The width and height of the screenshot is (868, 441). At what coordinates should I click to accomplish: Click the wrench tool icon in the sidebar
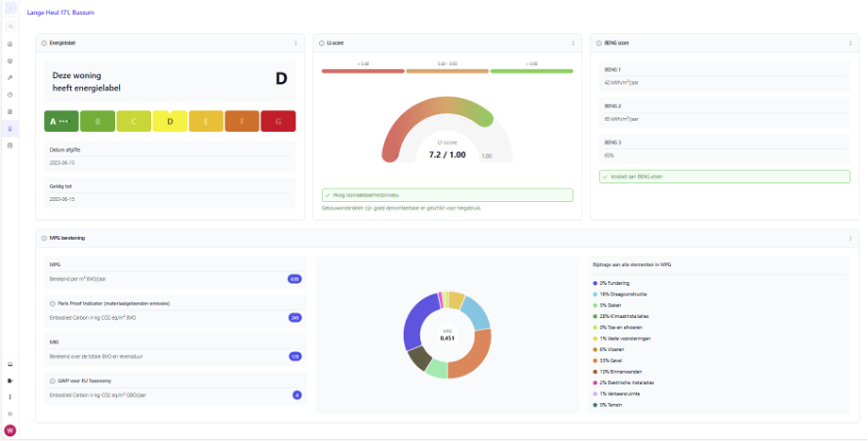[11, 77]
